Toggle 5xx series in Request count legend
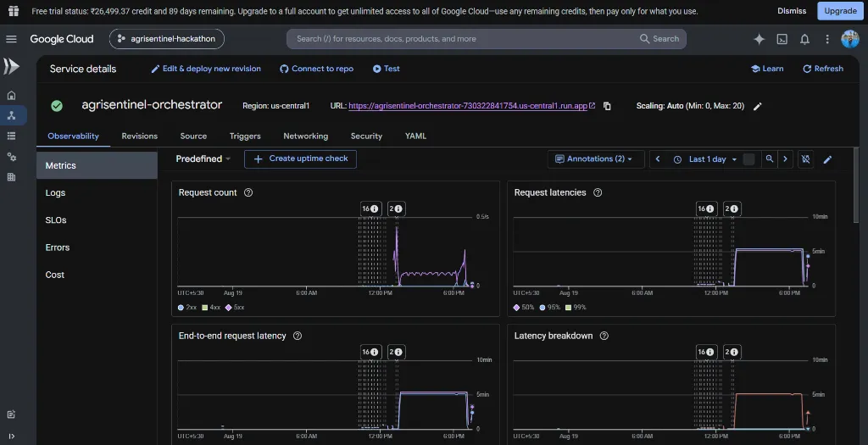The height and width of the screenshot is (445, 868). pos(236,307)
